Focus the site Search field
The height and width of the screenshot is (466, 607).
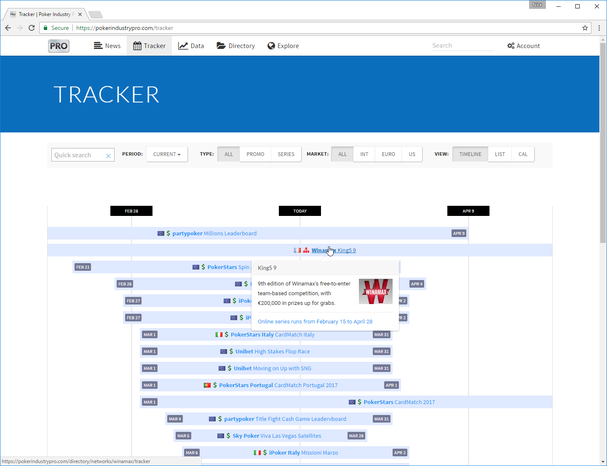pos(463,46)
